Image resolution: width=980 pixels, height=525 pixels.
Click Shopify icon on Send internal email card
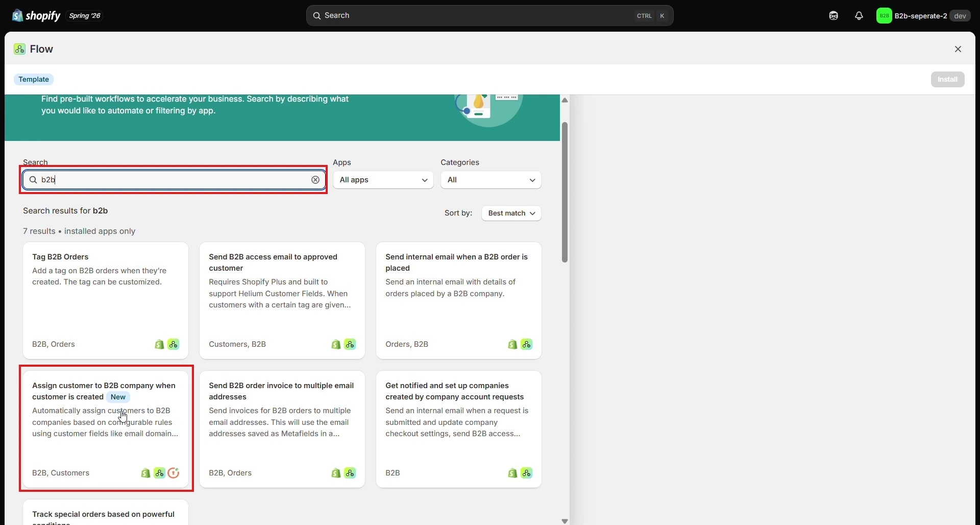[x=512, y=344]
